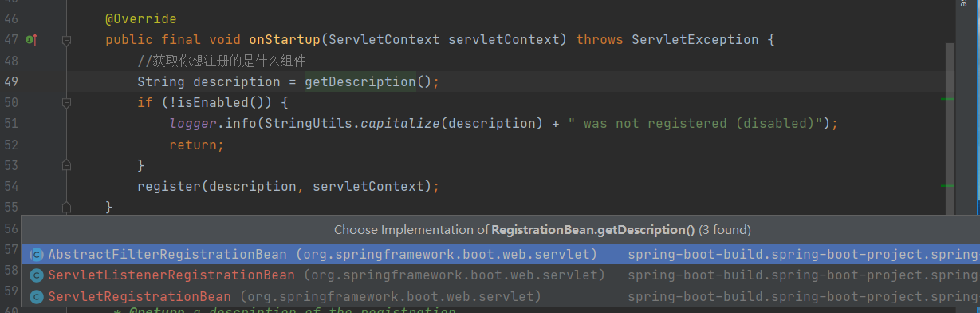The width and height of the screenshot is (980, 313).
Task: Click the ServletContext parameter type on line 47
Action: [x=384, y=39]
